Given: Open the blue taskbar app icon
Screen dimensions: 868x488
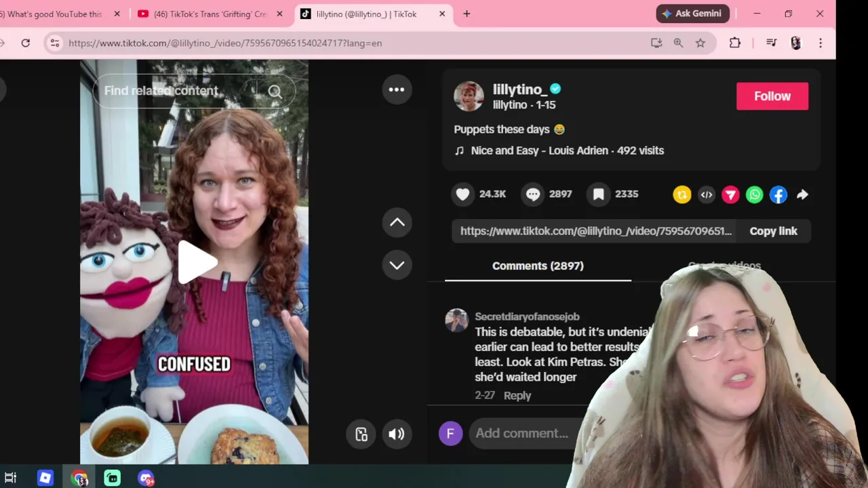Looking at the screenshot, I should [x=45, y=479].
